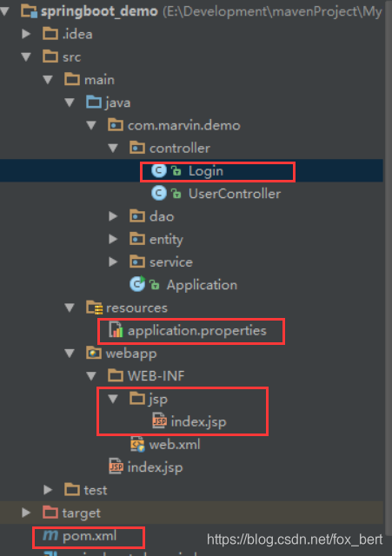Expand the service package arrow
The width and height of the screenshot is (392, 556).
pyautogui.click(x=113, y=262)
